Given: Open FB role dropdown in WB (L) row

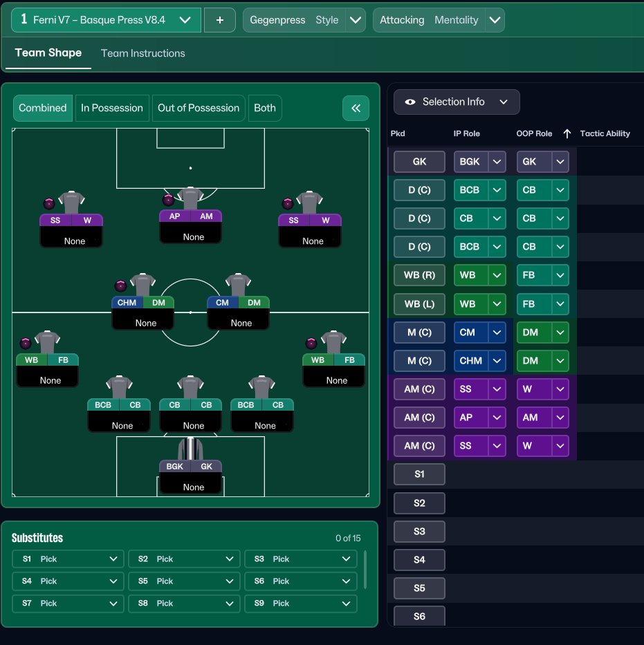Looking at the screenshot, I should coord(543,304).
